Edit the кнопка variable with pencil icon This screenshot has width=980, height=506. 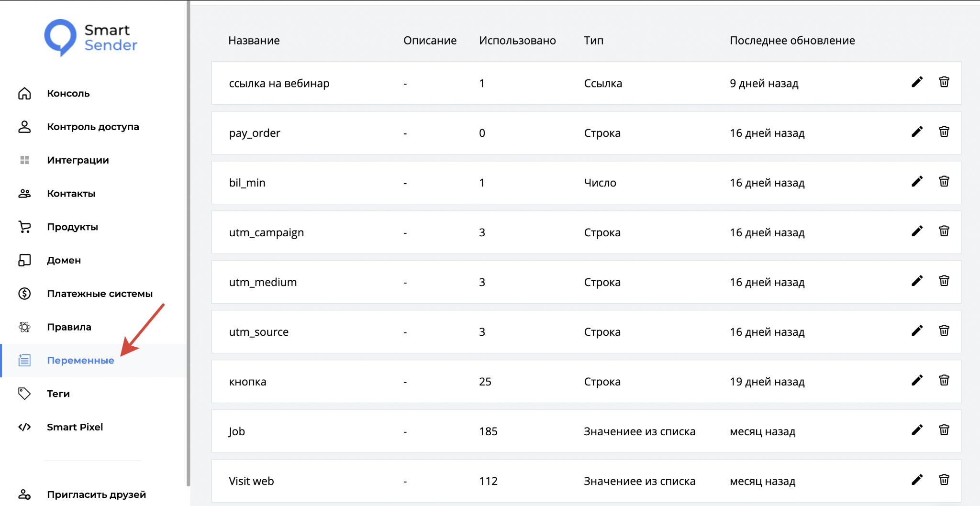coord(917,381)
